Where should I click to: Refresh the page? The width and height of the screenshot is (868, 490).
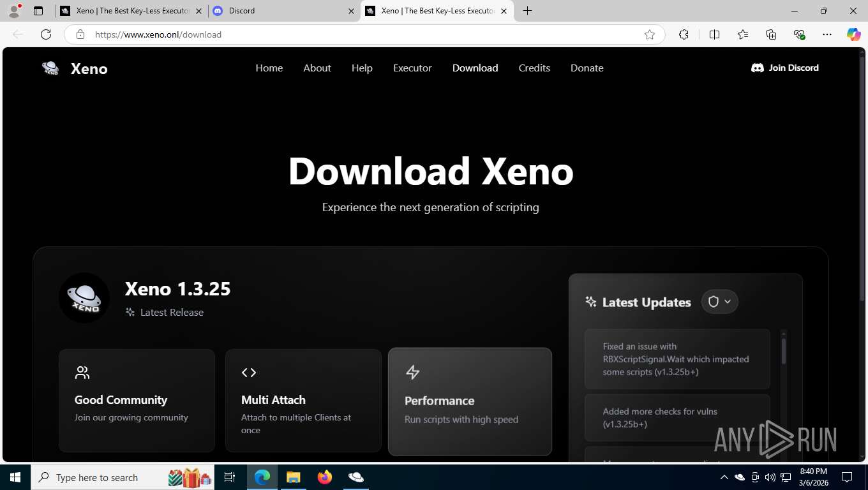tap(46, 34)
